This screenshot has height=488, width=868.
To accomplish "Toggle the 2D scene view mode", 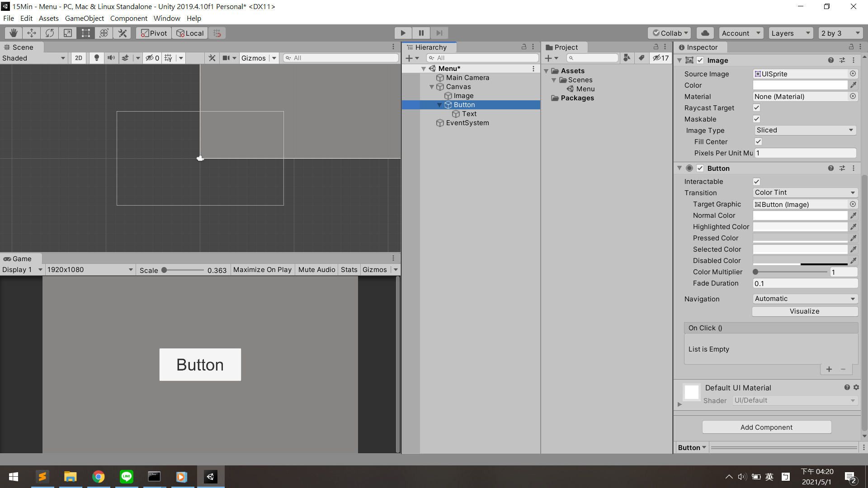I will [x=79, y=58].
